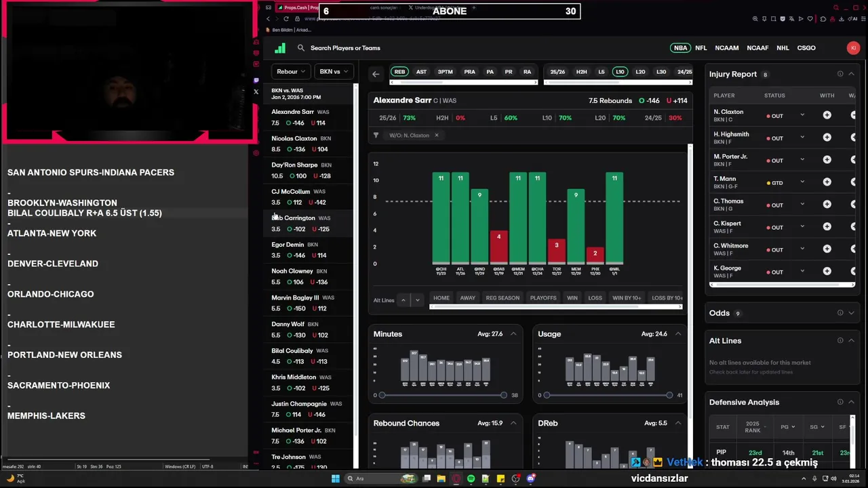Apply the AWAY split filter
This screenshot has width=868, height=488.
[468, 298]
